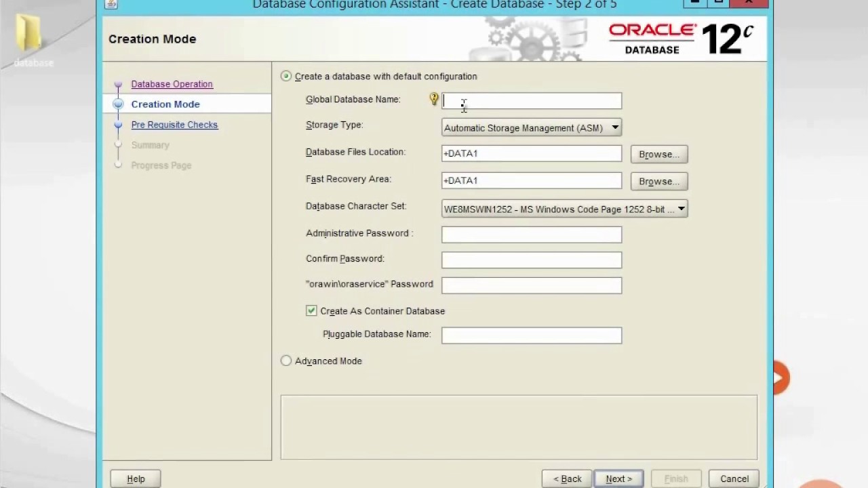Click the Administrative Password field

coord(532,235)
